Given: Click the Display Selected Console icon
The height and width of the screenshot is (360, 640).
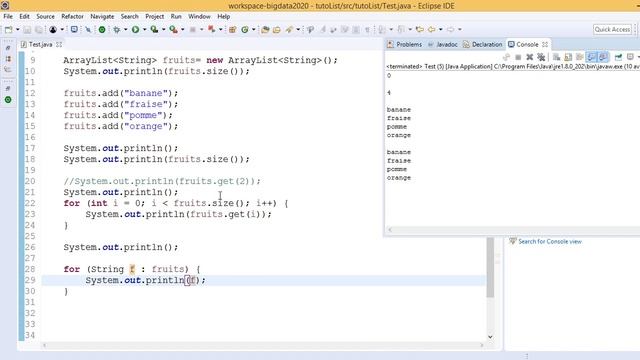Looking at the screenshot, I should click(x=630, y=57).
